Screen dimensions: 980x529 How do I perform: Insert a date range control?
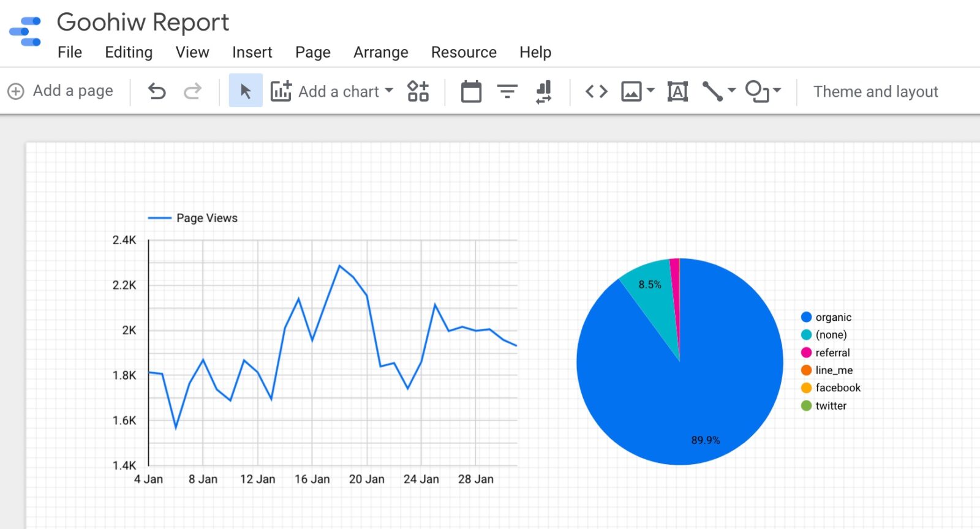coord(471,91)
